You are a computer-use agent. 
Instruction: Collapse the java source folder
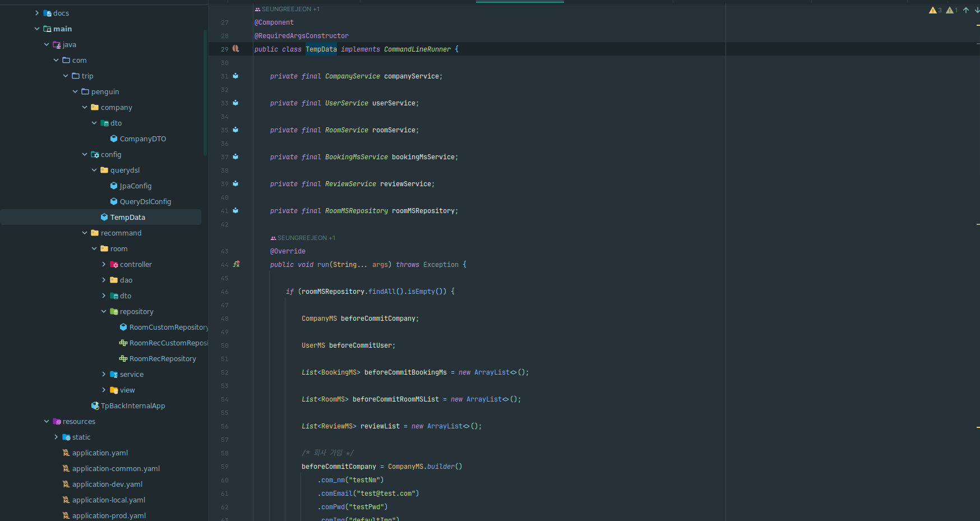coord(47,44)
